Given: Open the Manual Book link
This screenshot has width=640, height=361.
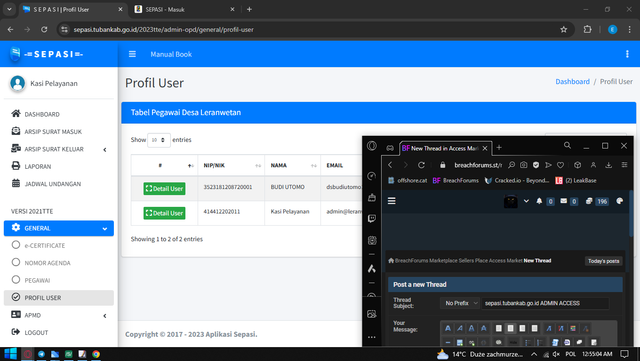Looking at the screenshot, I should [x=171, y=54].
